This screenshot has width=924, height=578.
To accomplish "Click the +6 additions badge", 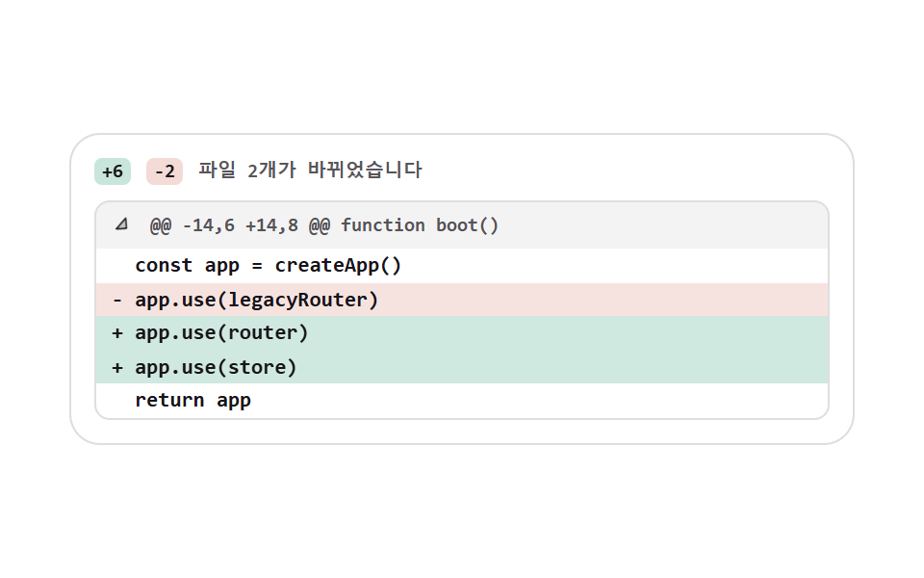I will [x=113, y=171].
